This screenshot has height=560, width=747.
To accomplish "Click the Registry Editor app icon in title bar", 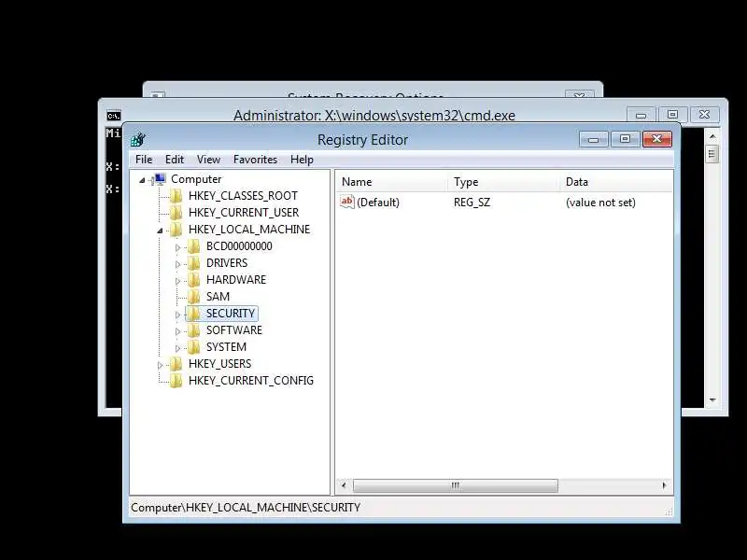I will [x=137, y=139].
